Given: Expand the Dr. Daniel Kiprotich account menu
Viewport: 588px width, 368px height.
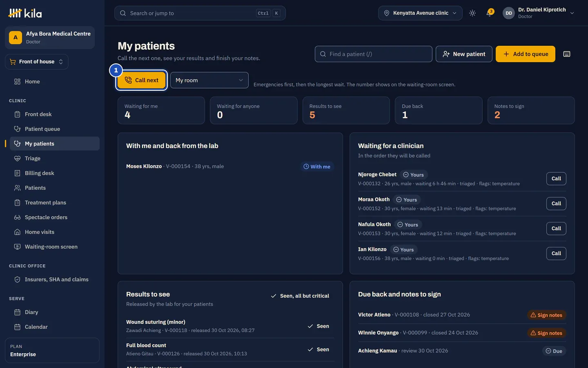Looking at the screenshot, I should [539, 13].
